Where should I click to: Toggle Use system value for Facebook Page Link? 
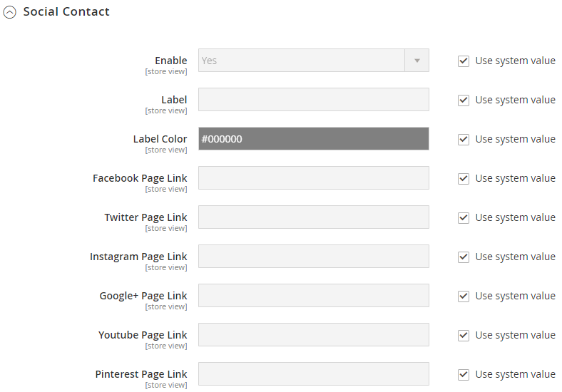click(x=464, y=178)
